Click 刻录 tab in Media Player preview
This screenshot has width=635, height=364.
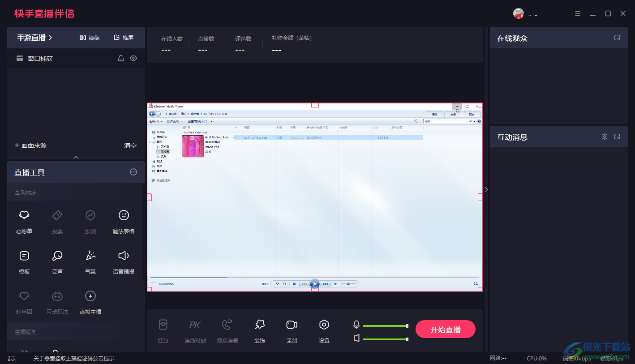[x=453, y=114]
